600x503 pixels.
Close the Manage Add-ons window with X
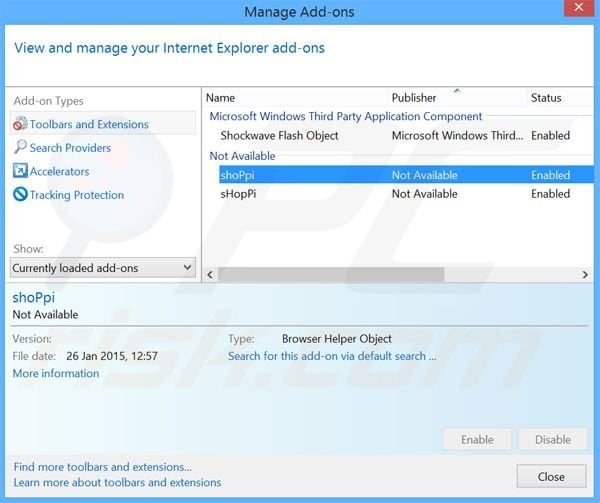click(579, 8)
